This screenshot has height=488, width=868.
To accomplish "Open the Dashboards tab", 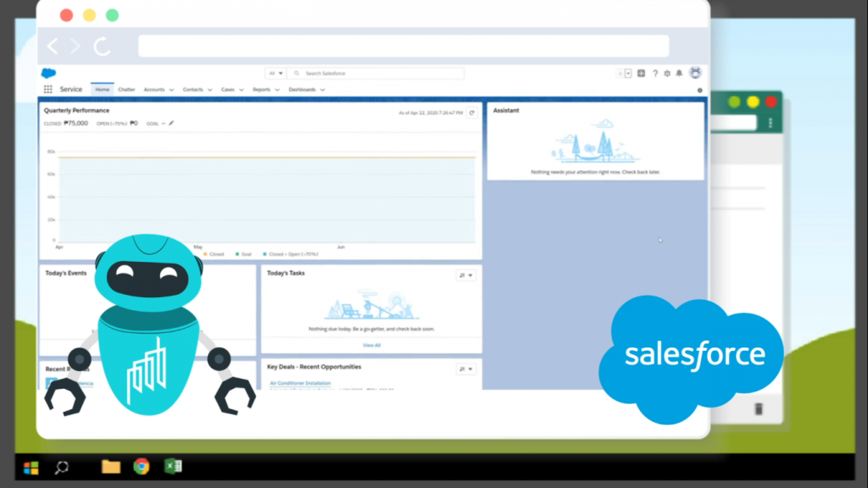I will (x=302, y=90).
